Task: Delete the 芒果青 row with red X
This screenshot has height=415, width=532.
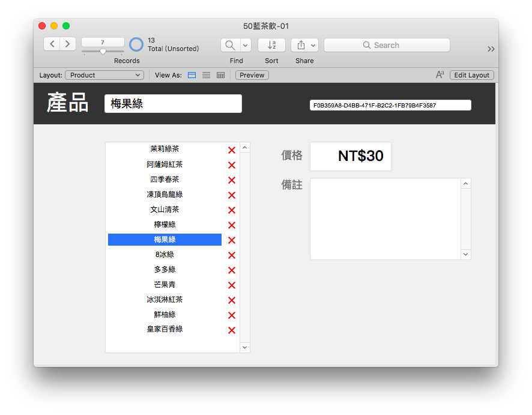Action: 232,285
